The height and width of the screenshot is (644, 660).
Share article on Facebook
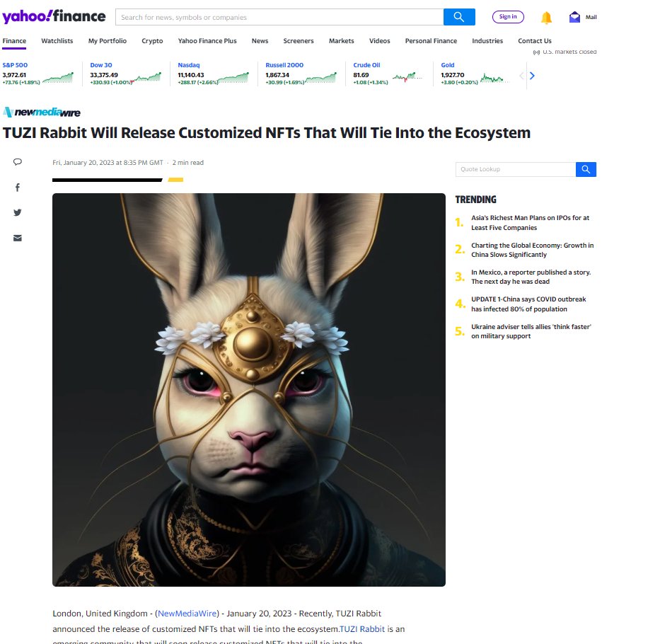click(17, 188)
